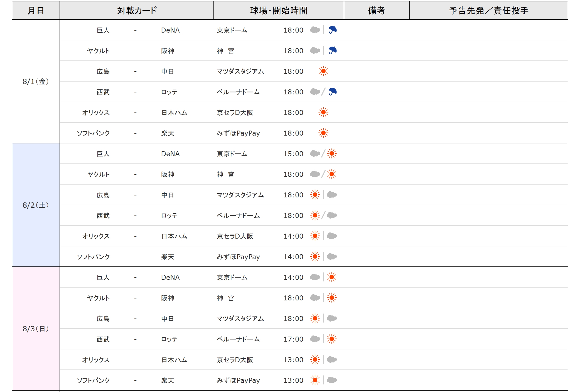Click cloud icon for 8/2 オリックス-日本ハム 14:00 game
Image resolution: width=580 pixels, height=392 pixels.
click(x=332, y=236)
